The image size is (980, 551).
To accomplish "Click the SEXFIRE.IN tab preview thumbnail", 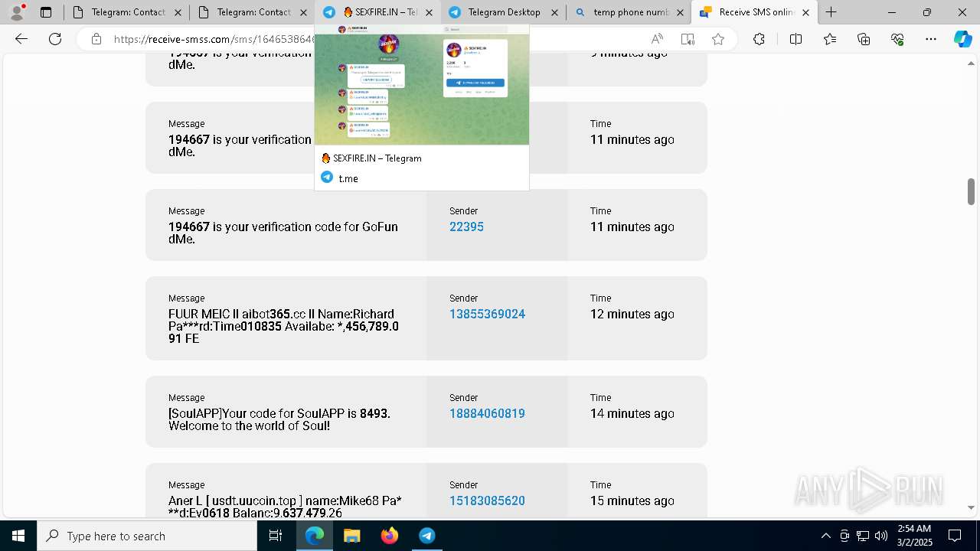I will [x=422, y=85].
